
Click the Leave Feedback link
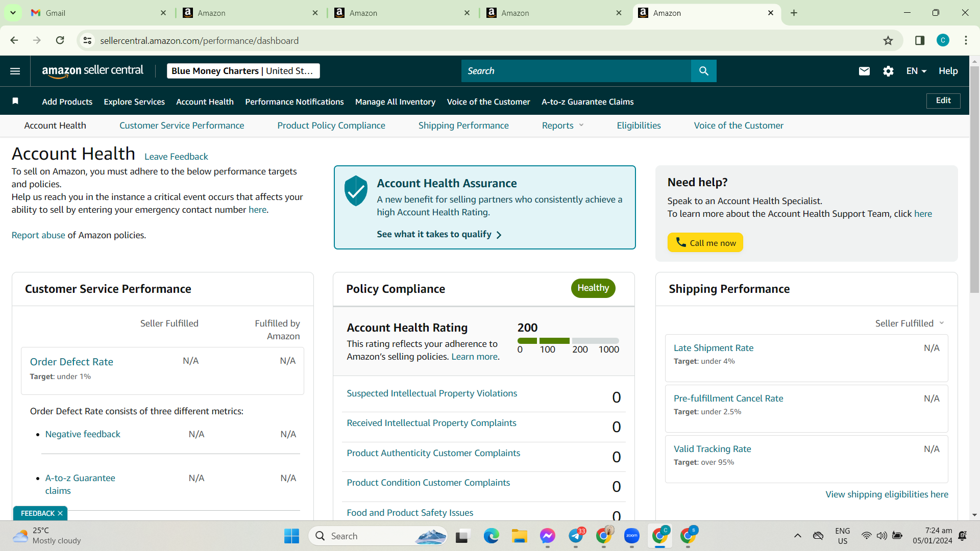[176, 157]
